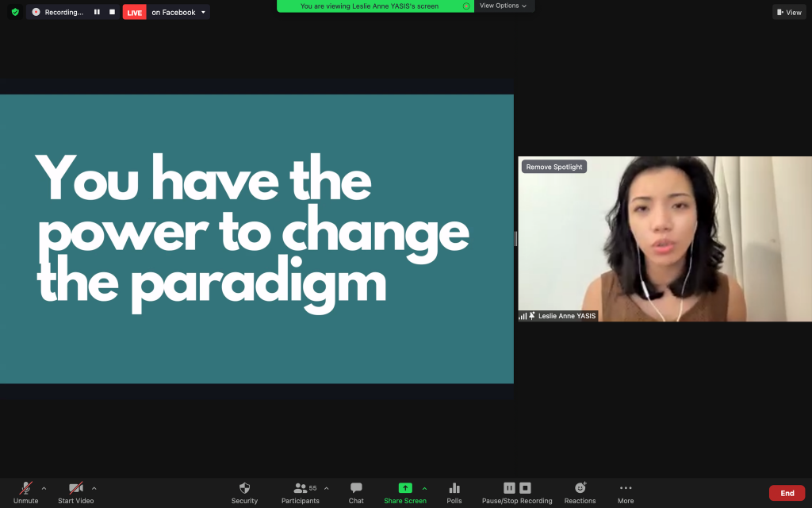Expand video options next to Start Video
812x508 pixels.
click(94, 488)
